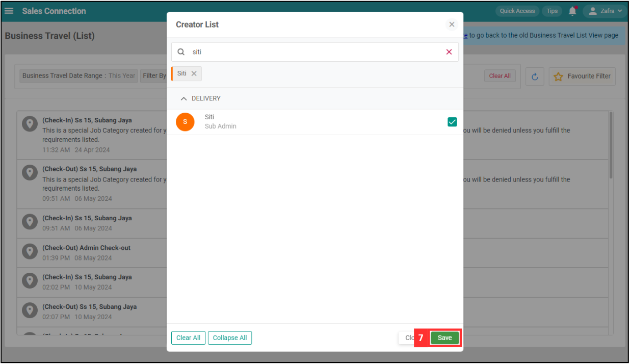Click the 'Sub Admin' role text
The width and height of the screenshot is (630, 364).
point(220,126)
